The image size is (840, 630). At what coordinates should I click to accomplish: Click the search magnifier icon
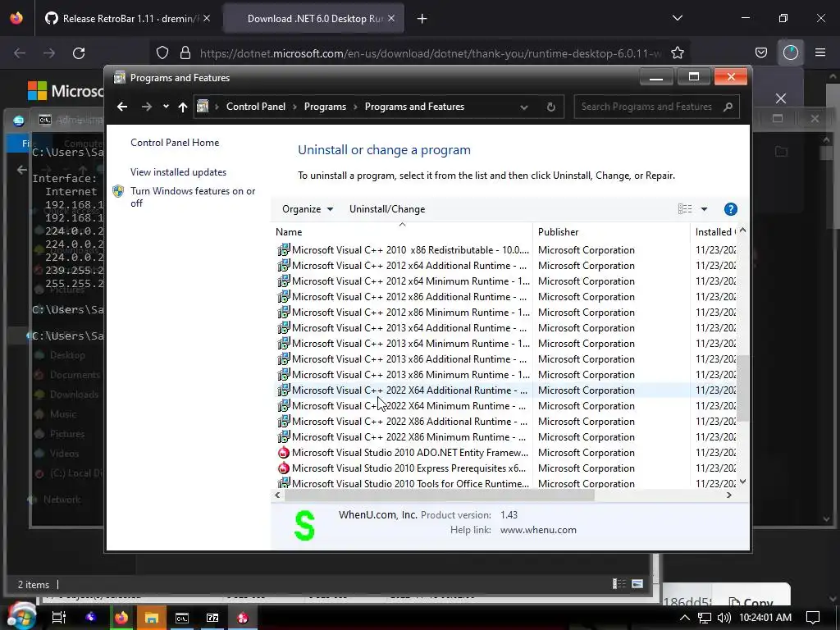(728, 107)
